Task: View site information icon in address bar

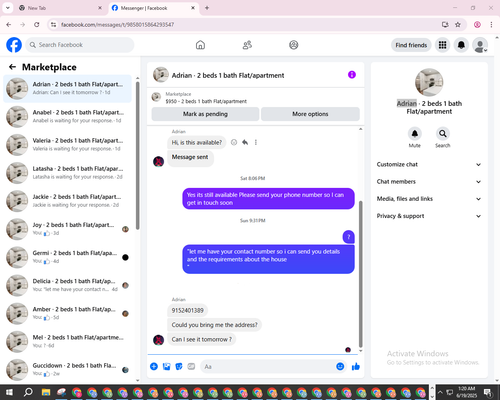Action: [x=53, y=25]
